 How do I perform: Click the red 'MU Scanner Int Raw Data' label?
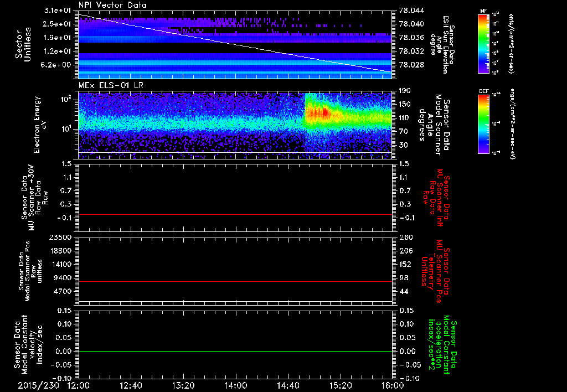tap(436, 198)
